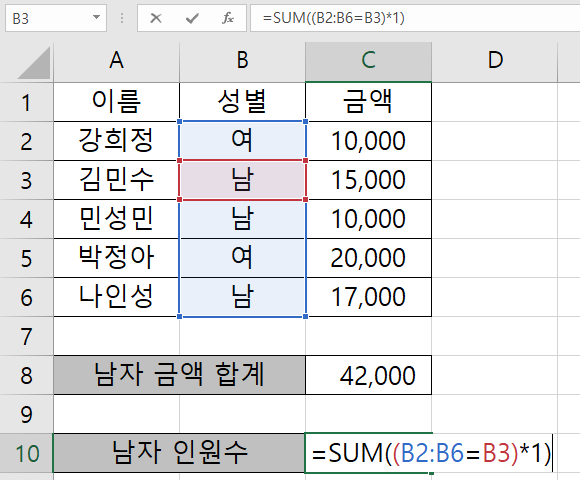Click the 남 cell in row 4
This screenshot has height=480, width=580.
[x=242, y=219]
